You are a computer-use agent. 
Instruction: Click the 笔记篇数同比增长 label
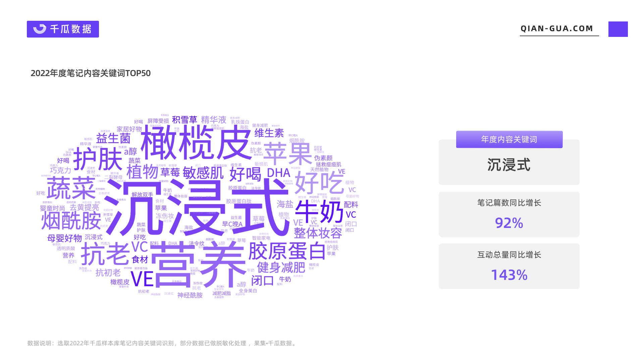coord(509,203)
